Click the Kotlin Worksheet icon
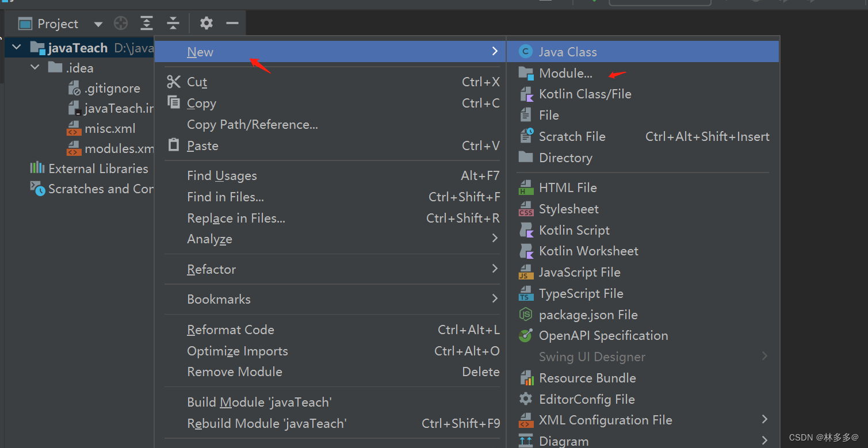The image size is (868, 448). (x=525, y=251)
